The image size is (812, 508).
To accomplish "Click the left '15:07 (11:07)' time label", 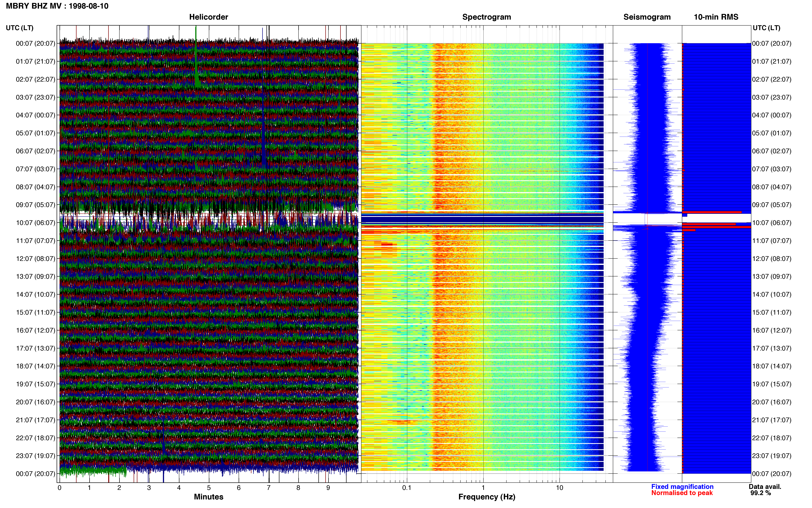I will point(36,313).
